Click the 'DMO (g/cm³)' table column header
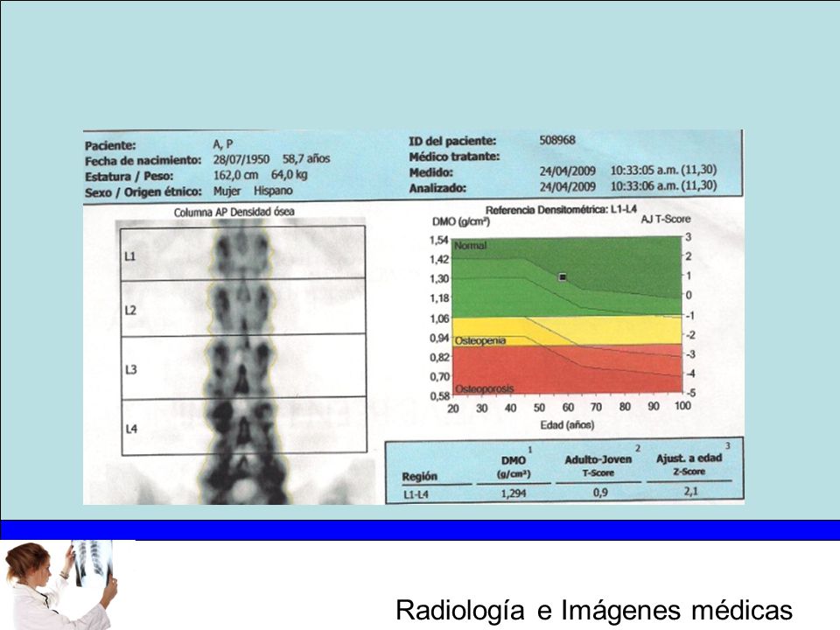Screen dimensions: 840x630 (x=514, y=466)
